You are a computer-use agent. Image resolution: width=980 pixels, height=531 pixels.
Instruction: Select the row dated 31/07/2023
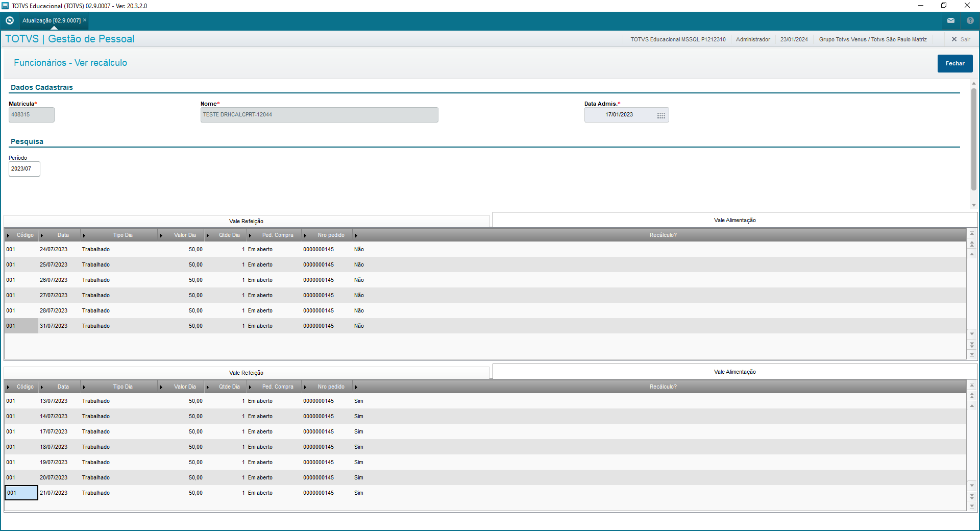(x=485, y=326)
